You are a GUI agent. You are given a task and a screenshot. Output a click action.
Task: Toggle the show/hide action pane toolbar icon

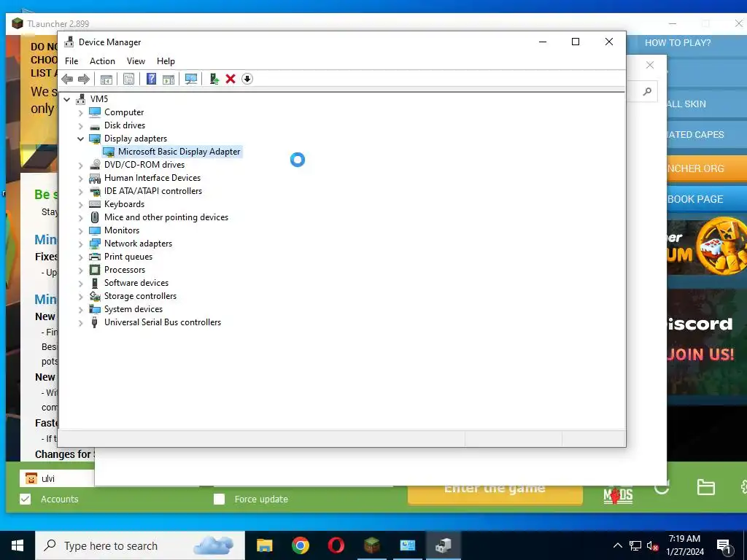tap(169, 79)
